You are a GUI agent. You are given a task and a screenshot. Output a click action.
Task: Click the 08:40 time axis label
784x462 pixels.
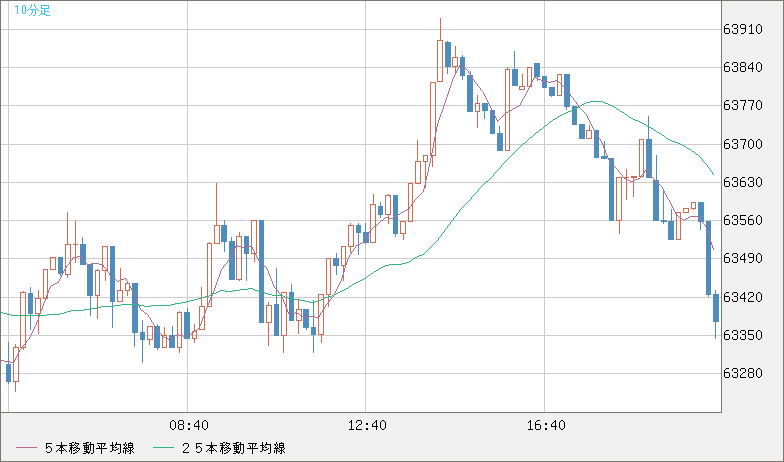(189, 426)
